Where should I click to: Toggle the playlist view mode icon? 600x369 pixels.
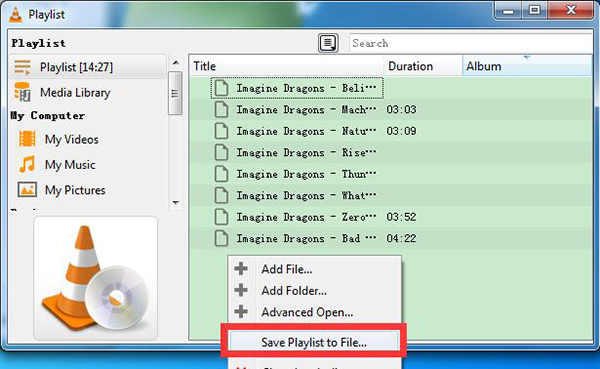[328, 43]
